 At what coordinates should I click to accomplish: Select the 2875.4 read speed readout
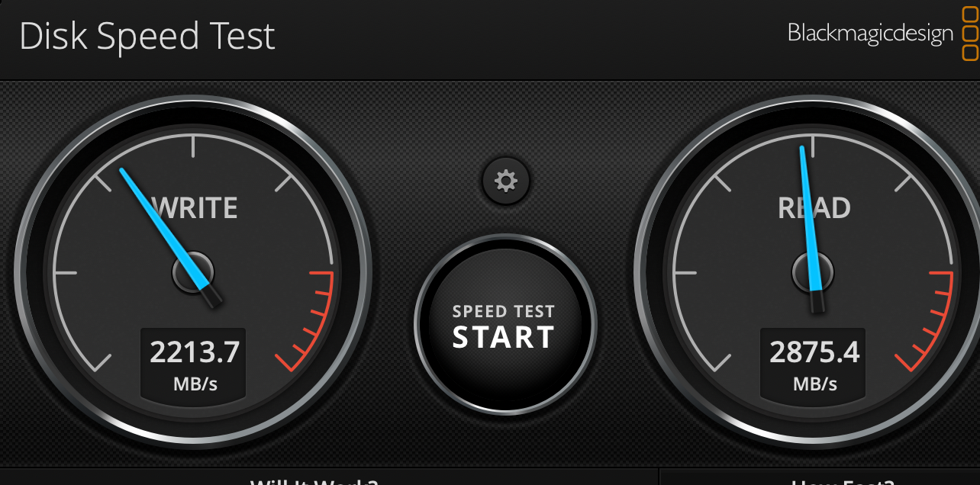pos(814,352)
